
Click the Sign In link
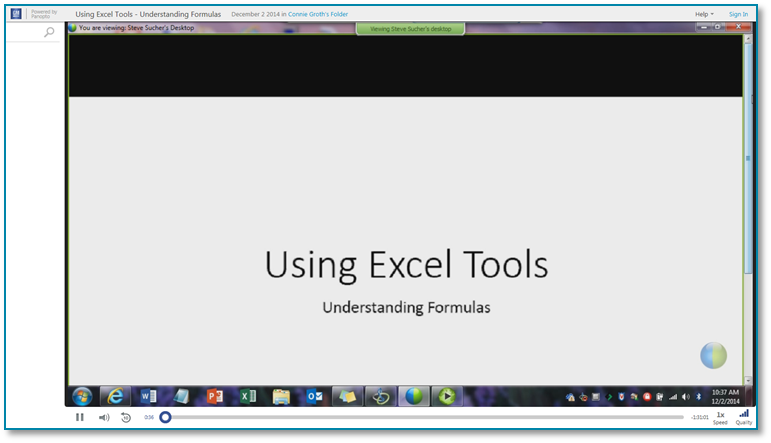tap(738, 14)
